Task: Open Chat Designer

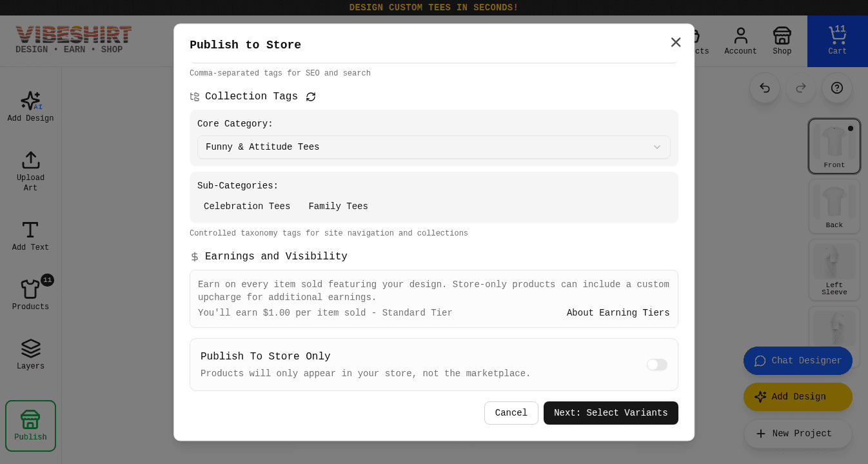Action: [798, 361]
